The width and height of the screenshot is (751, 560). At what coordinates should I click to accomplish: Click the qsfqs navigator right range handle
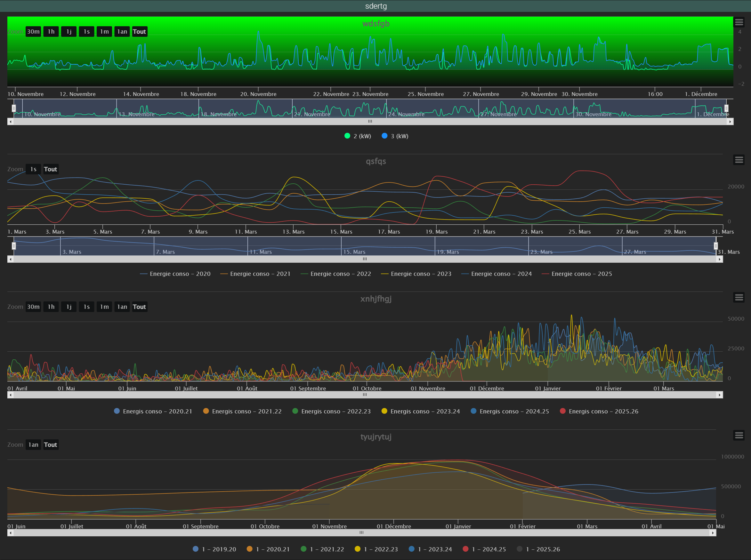tap(716, 246)
